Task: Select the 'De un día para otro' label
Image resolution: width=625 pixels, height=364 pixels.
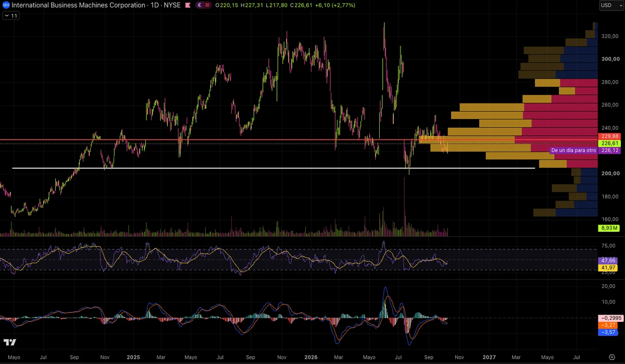Action: (x=573, y=150)
